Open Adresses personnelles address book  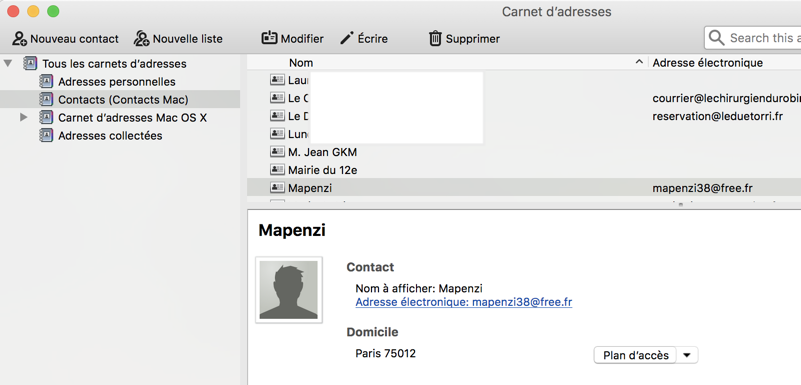pos(116,82)
